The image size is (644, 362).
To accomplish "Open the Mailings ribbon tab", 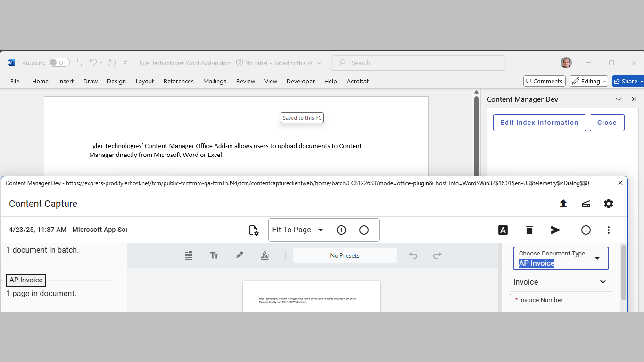I will (215, 81).
